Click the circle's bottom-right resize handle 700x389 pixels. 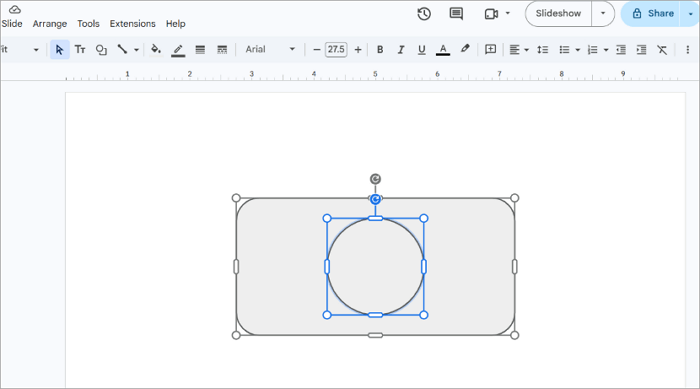[x=424, y=315]
